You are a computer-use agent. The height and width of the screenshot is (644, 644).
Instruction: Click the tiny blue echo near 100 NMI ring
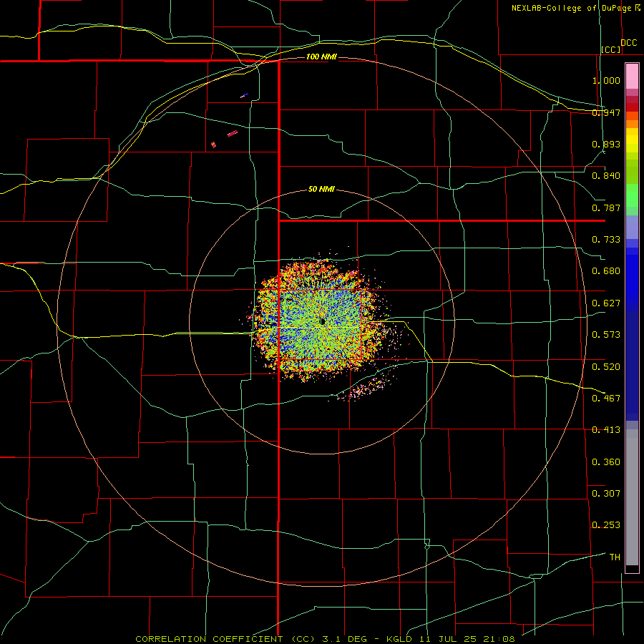[x=245, y=95]
